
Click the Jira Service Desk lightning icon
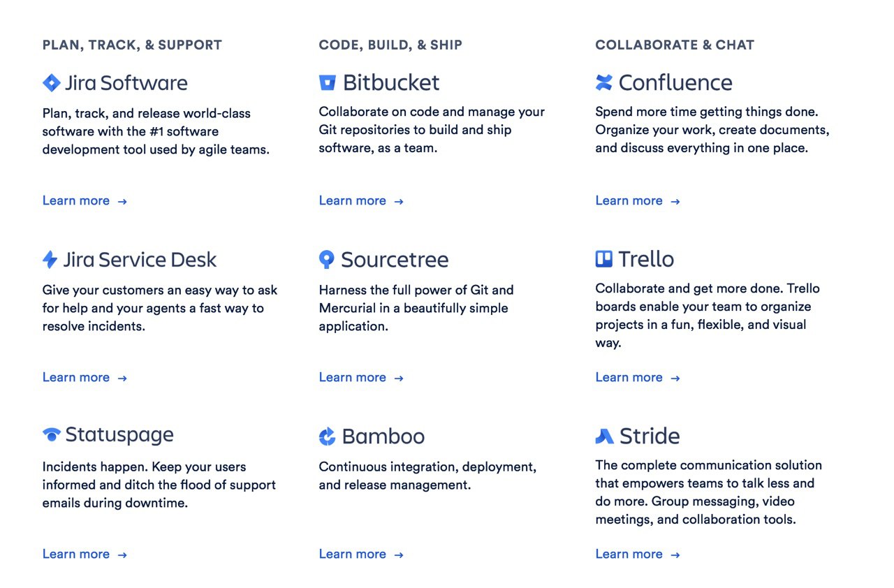[x=50, y=260]
